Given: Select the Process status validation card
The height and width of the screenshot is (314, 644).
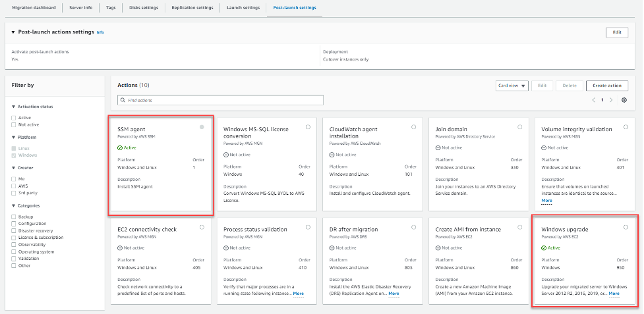Looking at the screenshot, I should point(308,227).
